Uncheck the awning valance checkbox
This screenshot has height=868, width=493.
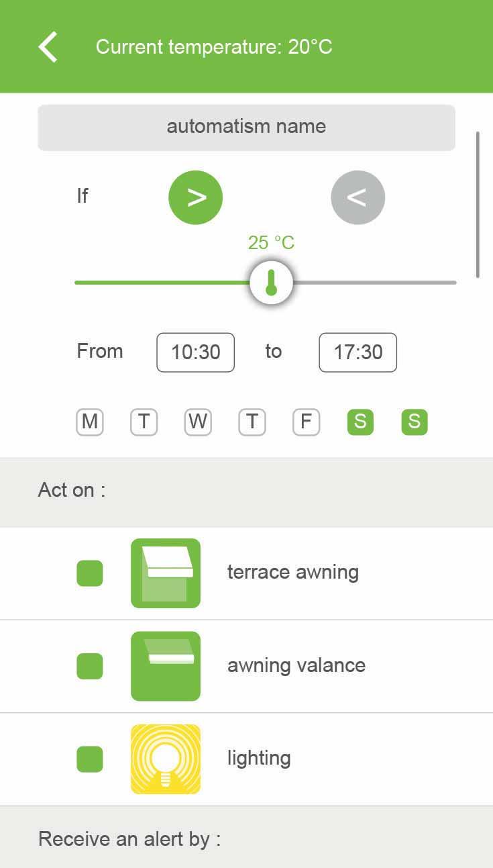[x=90, y=666]
